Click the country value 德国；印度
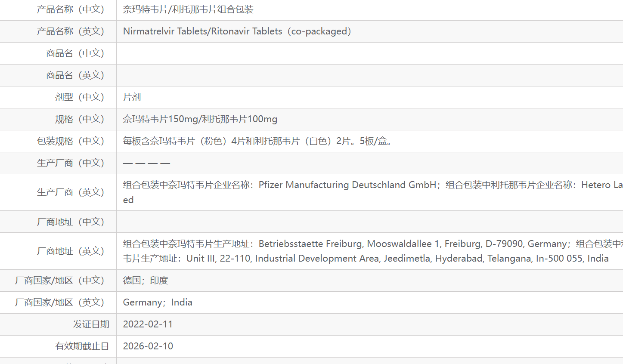The height and width of the screenshot is (364, 623). [146, 281]
